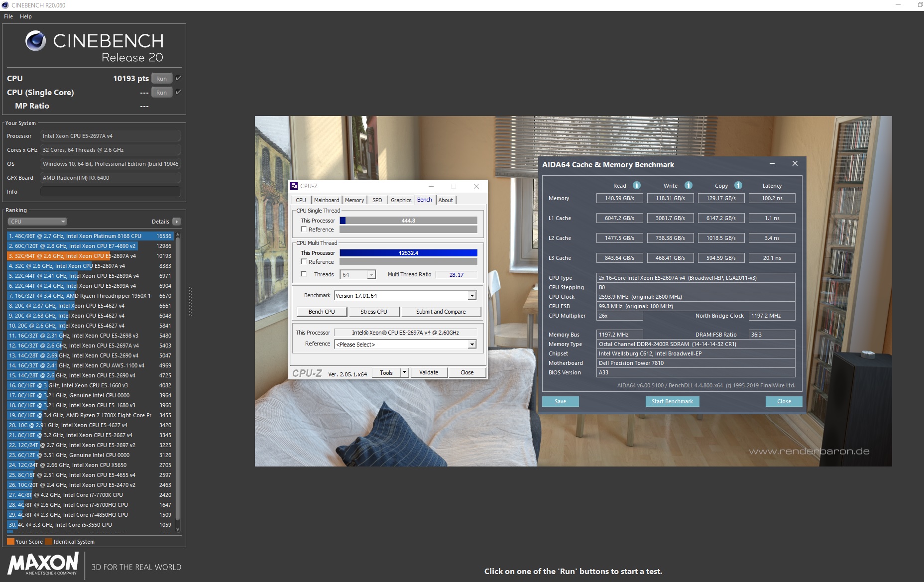Click the Validate button in CPU-Z
Screen dimensions: 924x582
tap(429, 372)
